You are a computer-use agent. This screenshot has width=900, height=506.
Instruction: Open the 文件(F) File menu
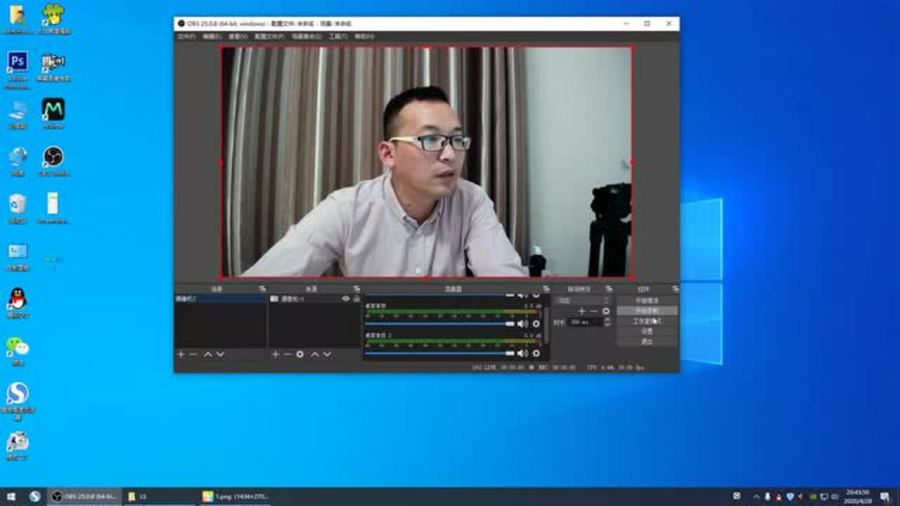coord(186,36)
